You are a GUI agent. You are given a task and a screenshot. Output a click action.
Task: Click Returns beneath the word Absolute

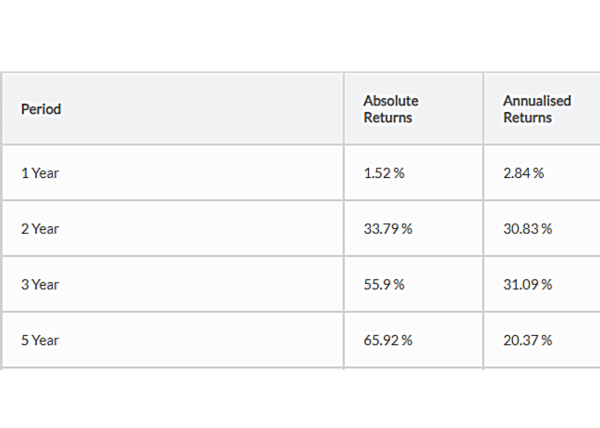point(387,117)
